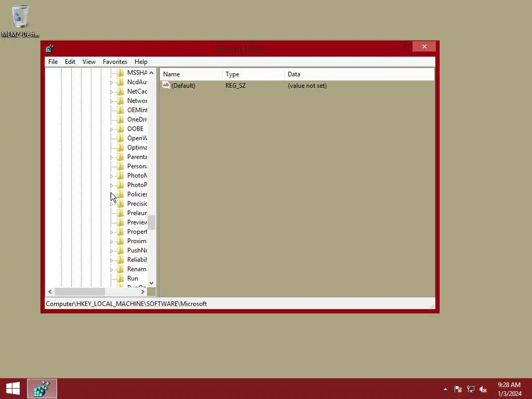The image size is (532, 399).
Task: Sort values by the Name column header
Action: click(x=191, y=74)
